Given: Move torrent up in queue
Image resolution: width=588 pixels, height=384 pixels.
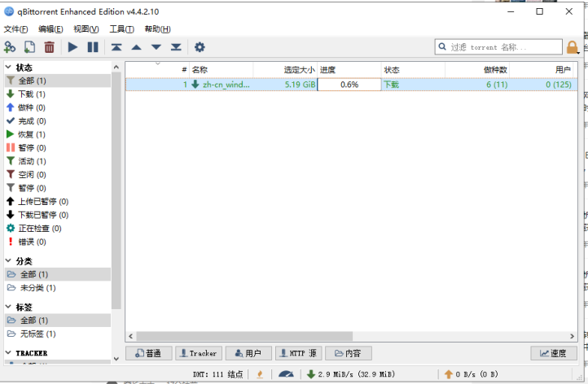Looking at the screenshot, I should [137, 47].
